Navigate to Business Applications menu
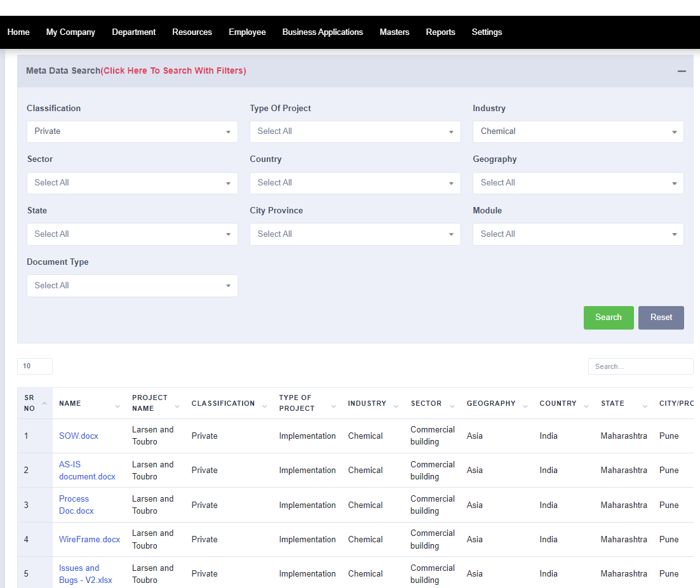The image size is (700, 588). point(323,32)
